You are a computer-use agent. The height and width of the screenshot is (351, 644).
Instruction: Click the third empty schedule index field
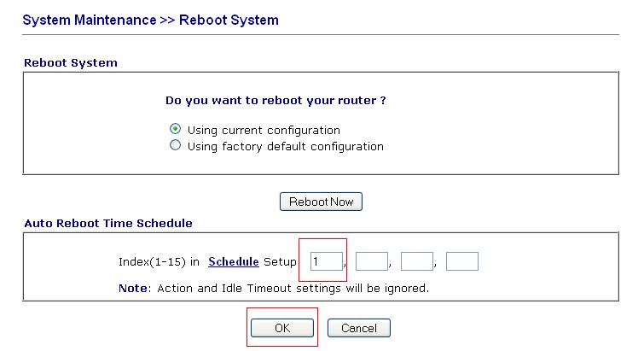(x=417, y=261)
